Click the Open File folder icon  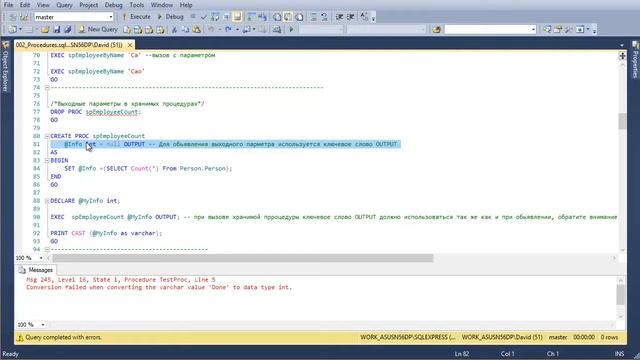point(45,29)
